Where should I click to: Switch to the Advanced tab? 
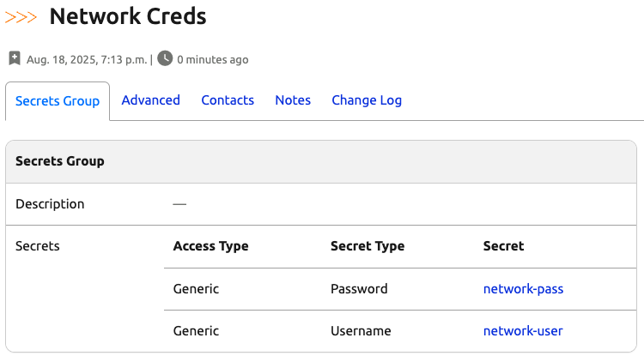(150, 100)
